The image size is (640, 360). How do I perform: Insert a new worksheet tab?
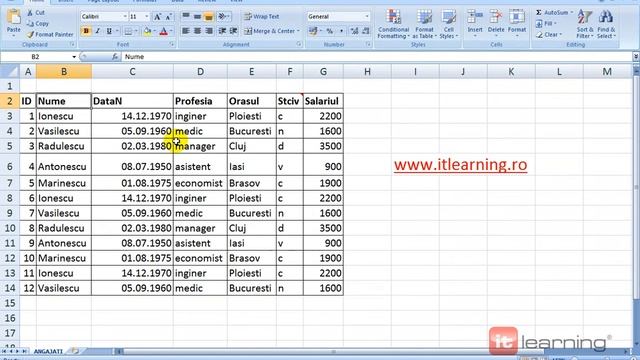74,351
